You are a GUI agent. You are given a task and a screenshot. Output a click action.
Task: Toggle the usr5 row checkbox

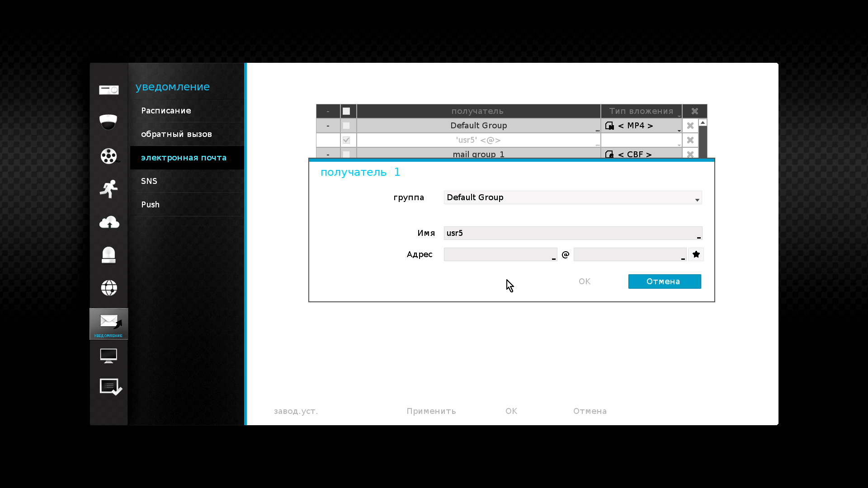click(x=346, y=140)
